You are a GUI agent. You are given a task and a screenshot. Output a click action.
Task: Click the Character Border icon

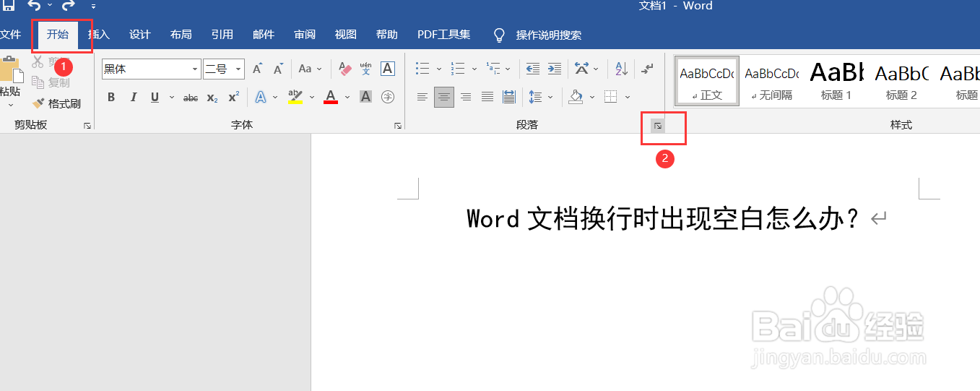pyautogui.click(x=388, y=69)
